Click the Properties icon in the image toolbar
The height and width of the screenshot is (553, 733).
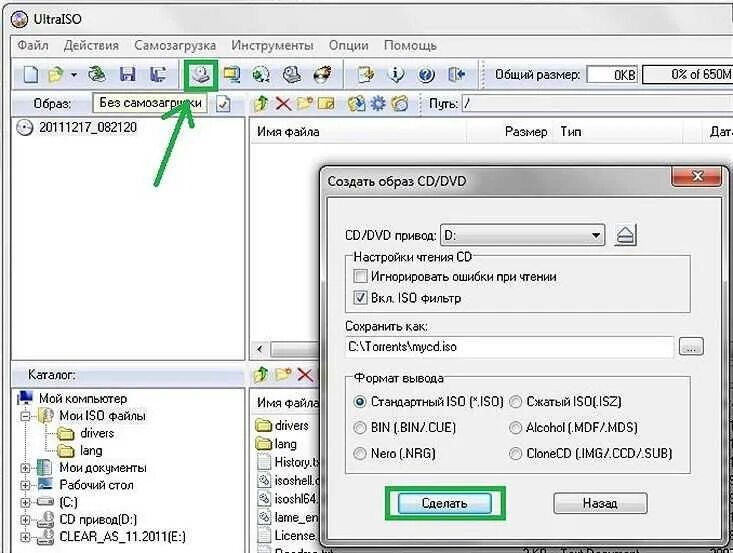click(356, 103)
